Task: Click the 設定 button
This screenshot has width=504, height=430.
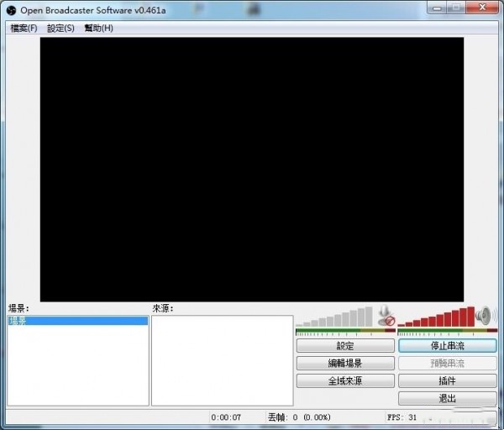Action: coord(345,346)
